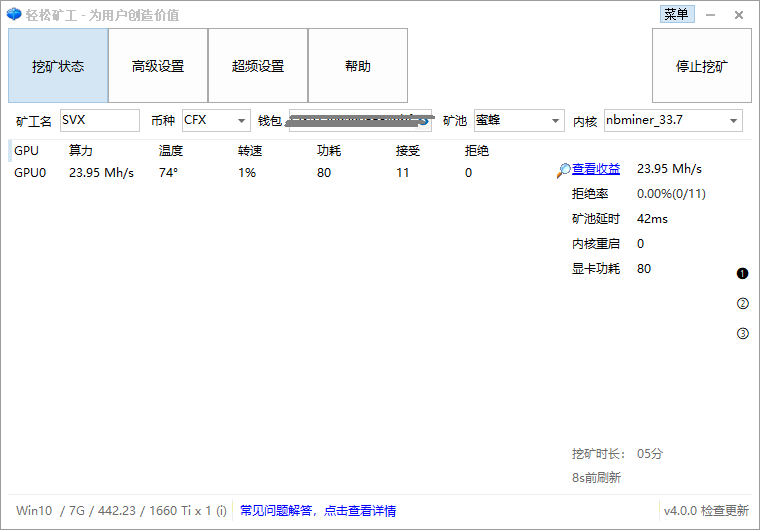Select page indicator circle 1
The image size is (760, 530).
click(x=742, y=274)
